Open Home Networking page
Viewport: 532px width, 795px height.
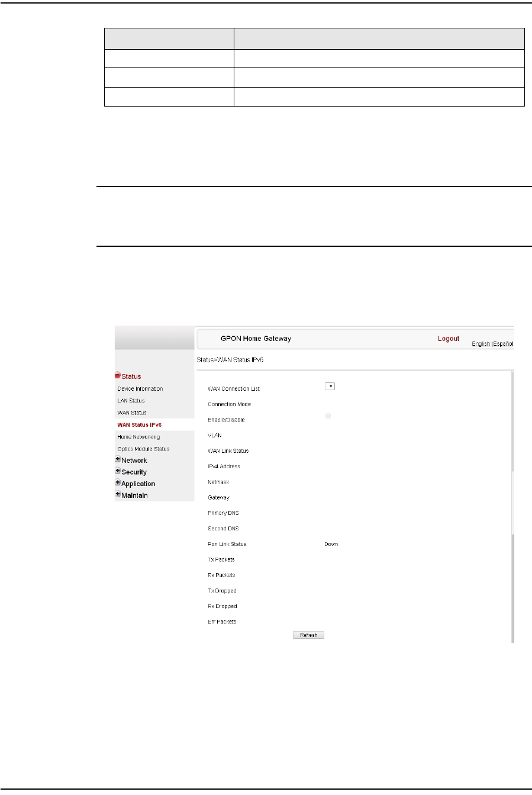point(138,437)
